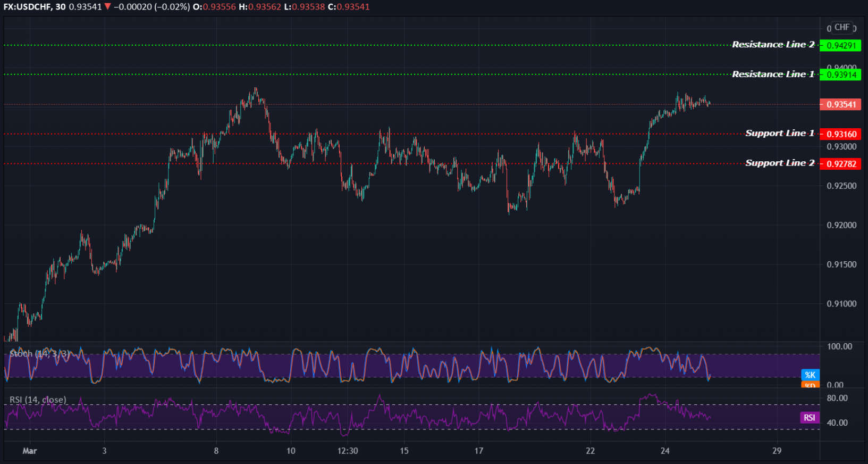This screenshot has width=868, height=464.
Task: Select the RSI (14, close) indicator title
Action: click(38, 400)
